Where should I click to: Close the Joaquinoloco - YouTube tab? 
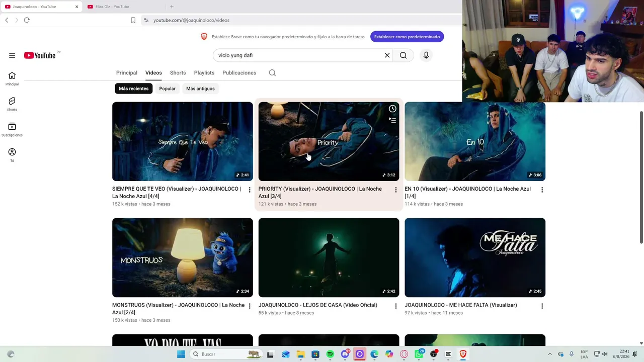click(76, 7)
